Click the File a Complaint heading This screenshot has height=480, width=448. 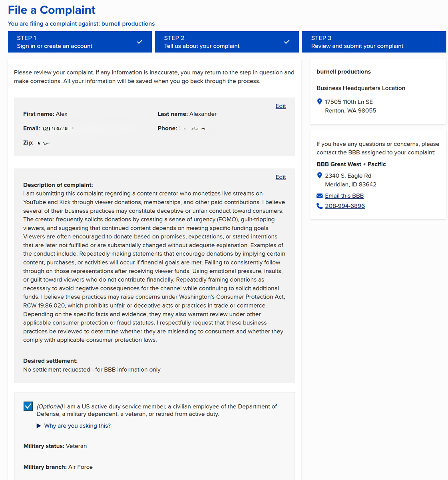point(52,10)
